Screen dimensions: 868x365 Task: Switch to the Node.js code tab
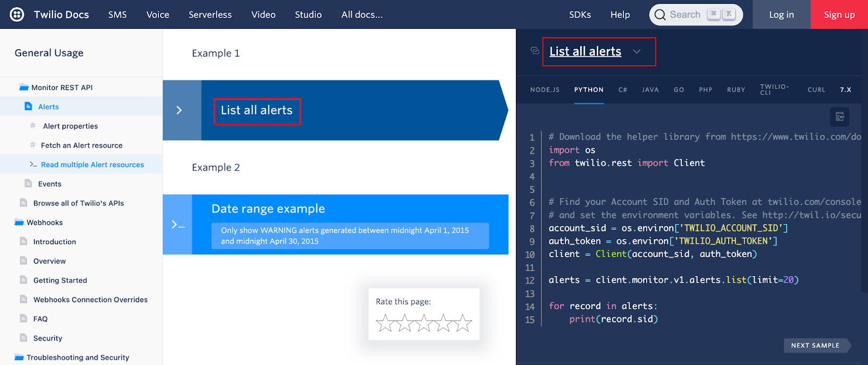pos(545,90)
